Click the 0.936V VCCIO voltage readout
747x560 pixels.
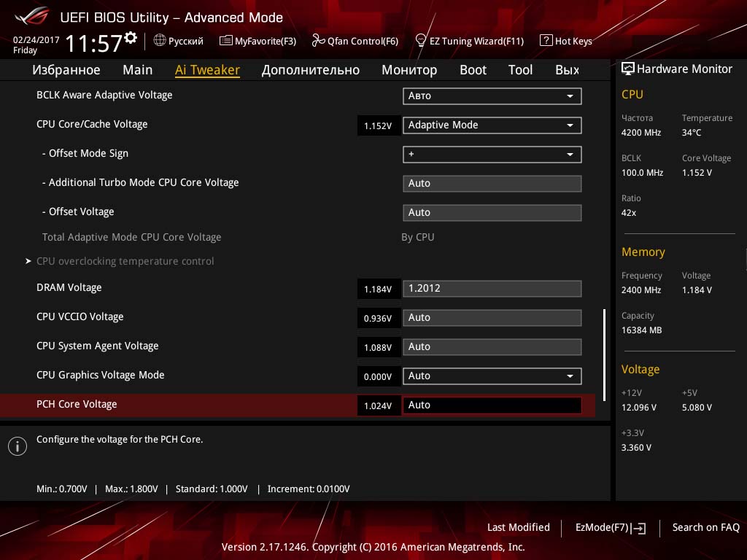pos(379,318)
